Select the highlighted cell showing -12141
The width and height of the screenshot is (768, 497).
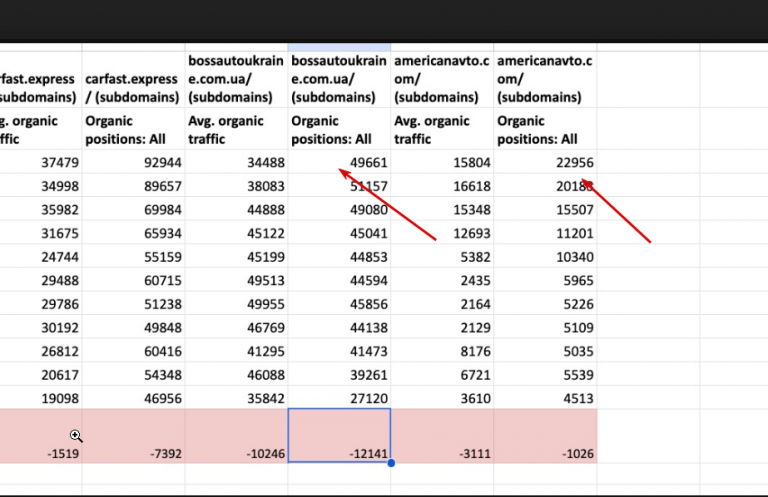pos(339,435)
